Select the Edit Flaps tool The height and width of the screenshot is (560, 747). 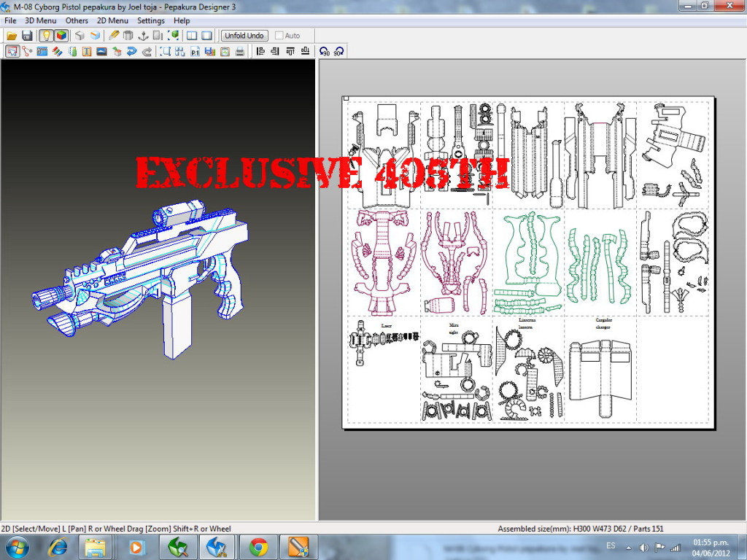tap(42, 52)
